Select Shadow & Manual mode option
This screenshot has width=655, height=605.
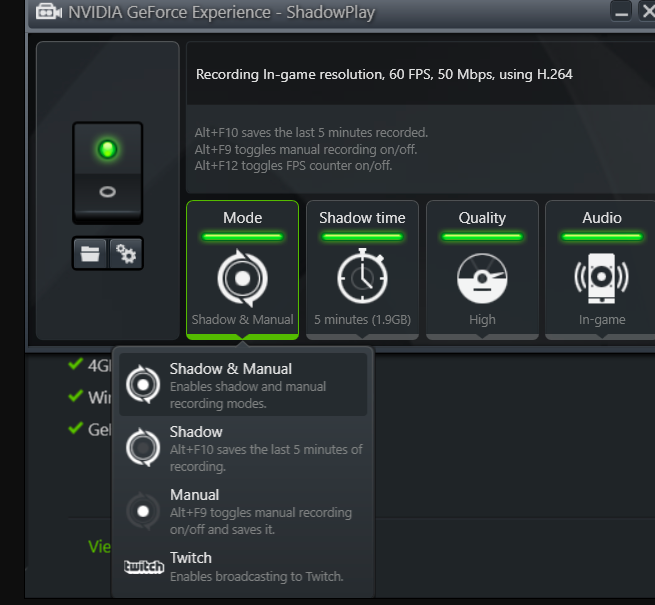243,384
